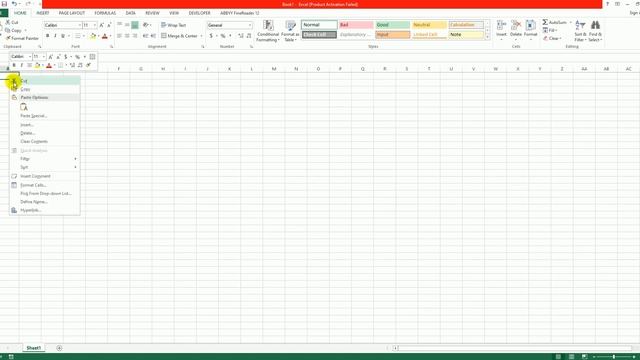
Task: Click the AutoSum sigma button
Action: (545, 22)
